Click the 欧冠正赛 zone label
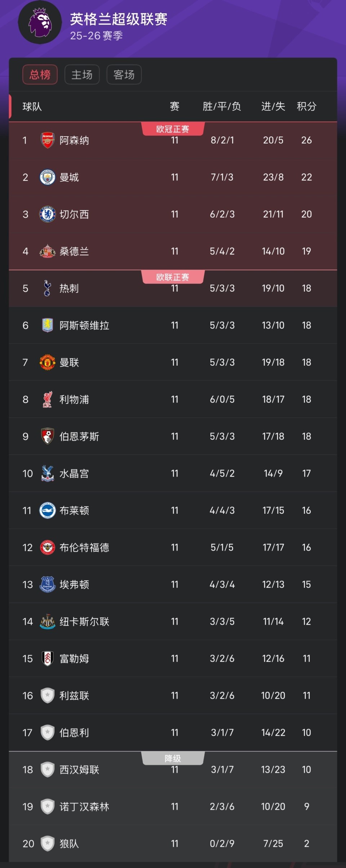Viewport: 346px width, 868px height. (173, 129)
